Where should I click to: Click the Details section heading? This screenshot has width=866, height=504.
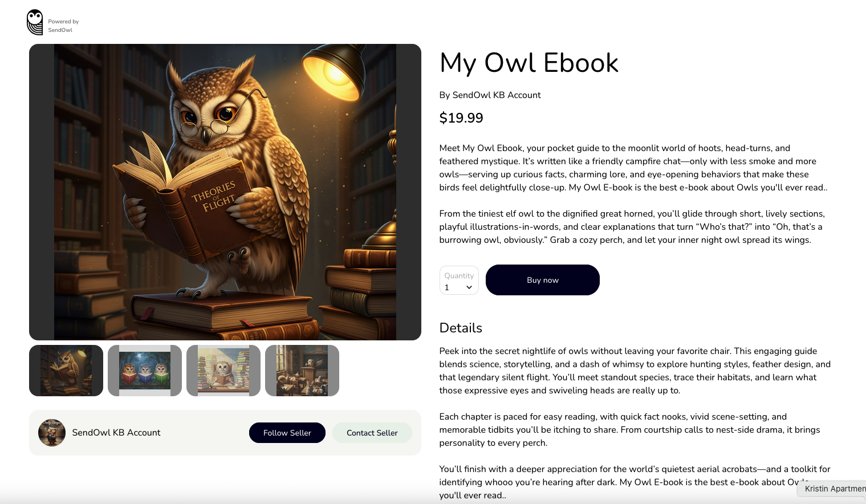point(461,328)
